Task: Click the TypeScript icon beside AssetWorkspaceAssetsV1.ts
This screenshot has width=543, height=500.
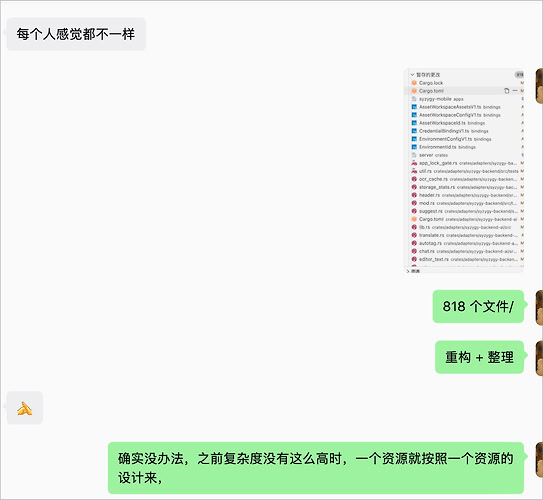Action: [x=414, y=107]
